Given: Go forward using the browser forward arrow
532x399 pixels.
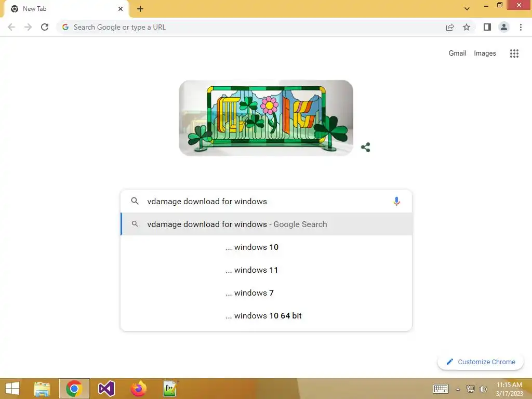Looking at the screenshot, I should (x=28, y=27).
